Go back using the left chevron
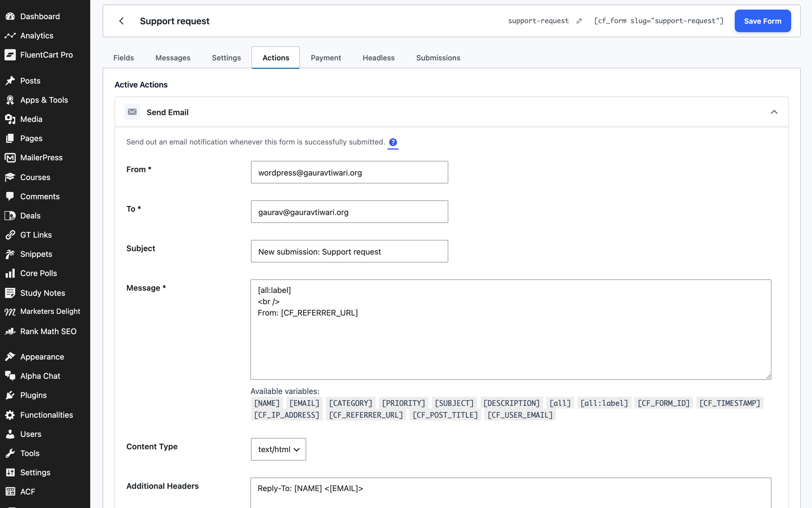The image size is (812, 508). [122, 21]
